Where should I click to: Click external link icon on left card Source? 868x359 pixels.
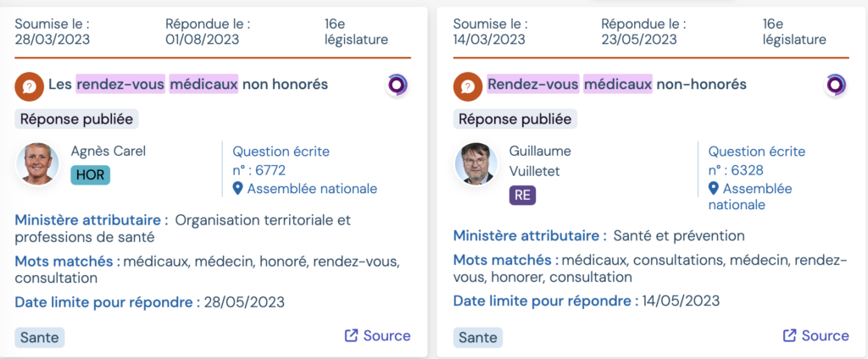pyautogui.click(x=352, y=336)
